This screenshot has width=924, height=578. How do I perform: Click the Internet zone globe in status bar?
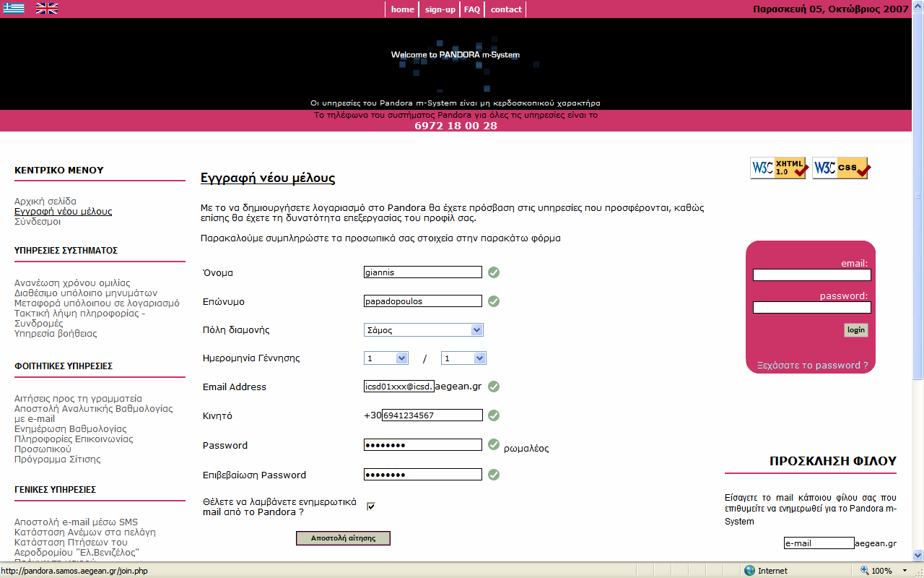point(749,571)
